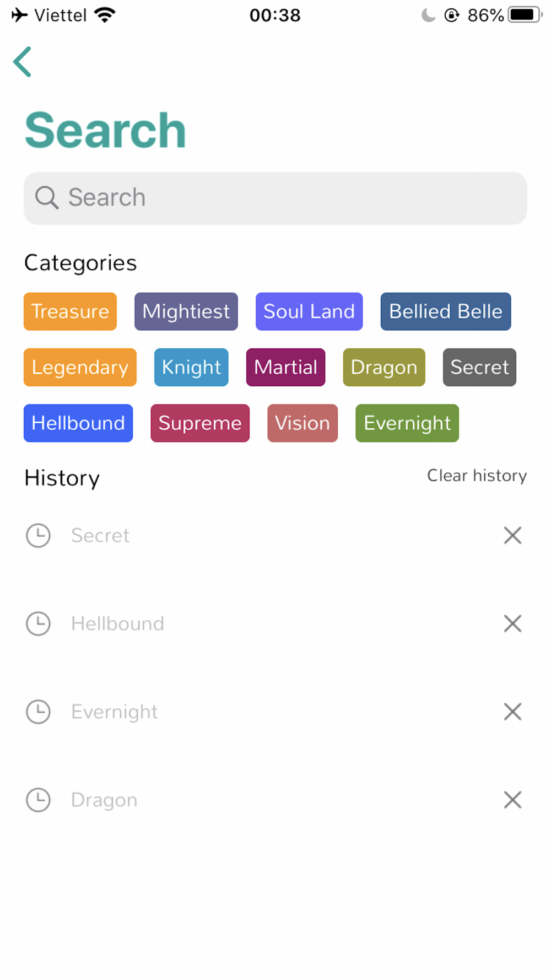This screenshot has height=980, width=551.
Task: Go back using the teal chevron arrow
Action: click(23, 62)
